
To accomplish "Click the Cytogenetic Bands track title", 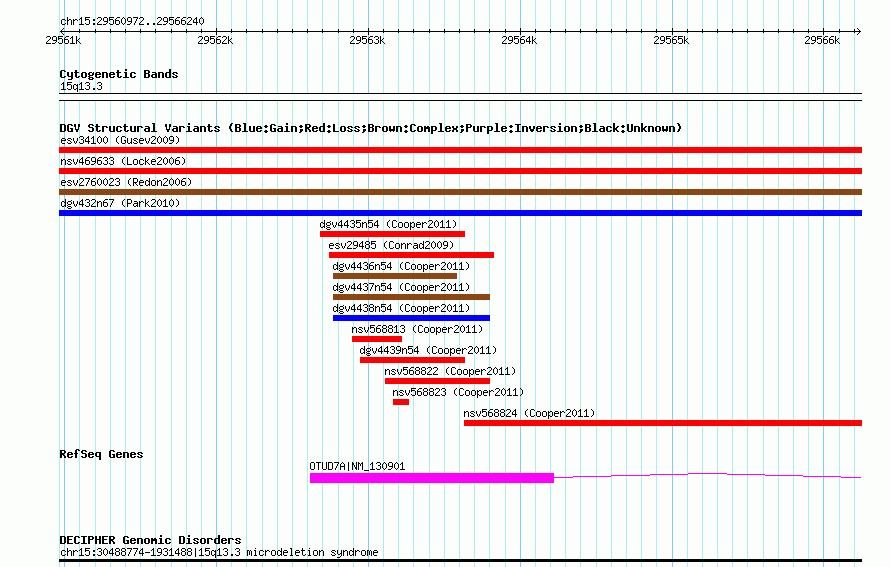I will [x=119, y=74].
